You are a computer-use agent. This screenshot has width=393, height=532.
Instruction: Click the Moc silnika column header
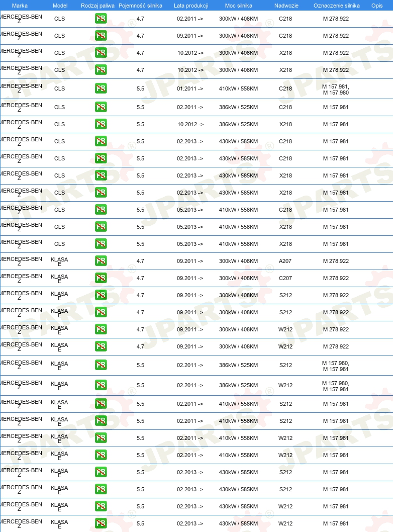coord(238,6)
